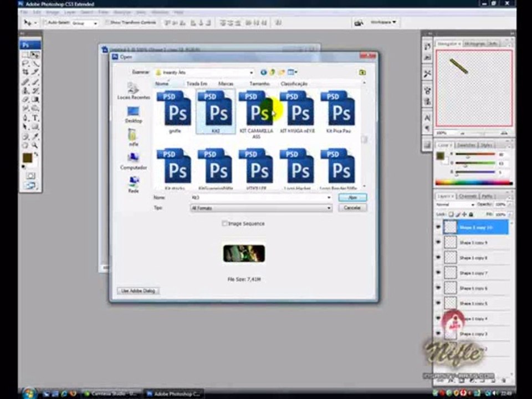The image size is (532, 399).
Task: Select the Path Selection tool
Action: pos(25,127)
